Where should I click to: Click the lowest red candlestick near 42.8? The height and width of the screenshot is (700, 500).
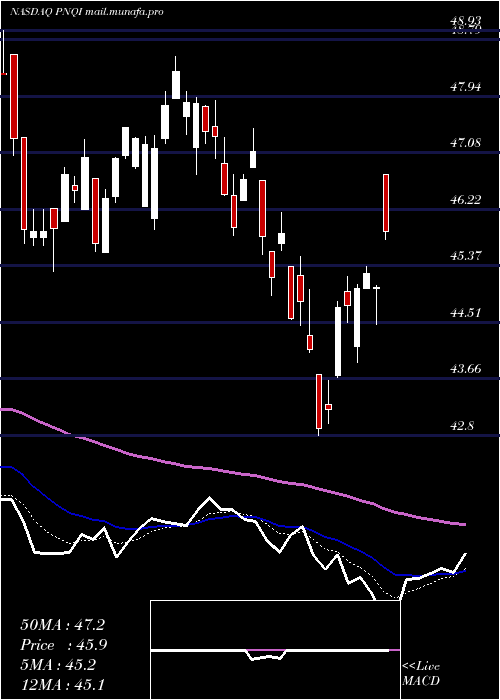(319, 402)
